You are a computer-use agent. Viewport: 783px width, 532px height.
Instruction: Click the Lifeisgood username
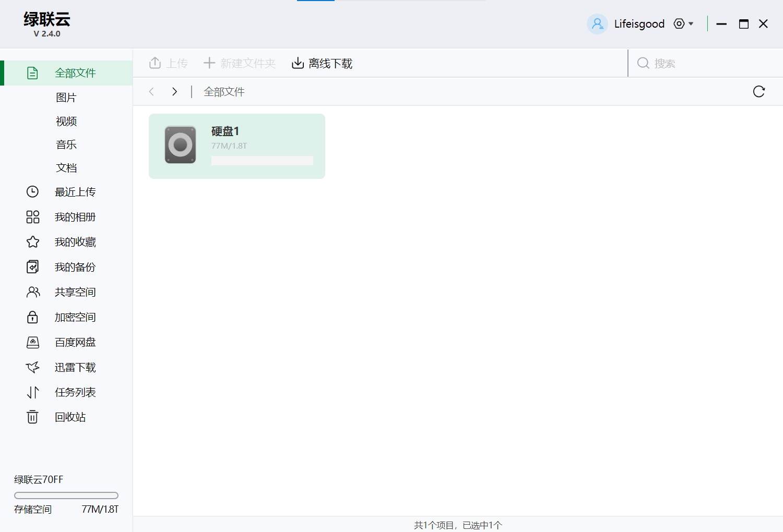tap(639, 24)
